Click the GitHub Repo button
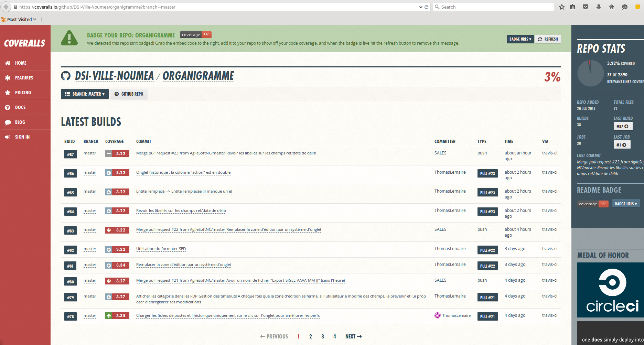The width and height of the screenshot is (644, 345). click(x=129, y=94)
